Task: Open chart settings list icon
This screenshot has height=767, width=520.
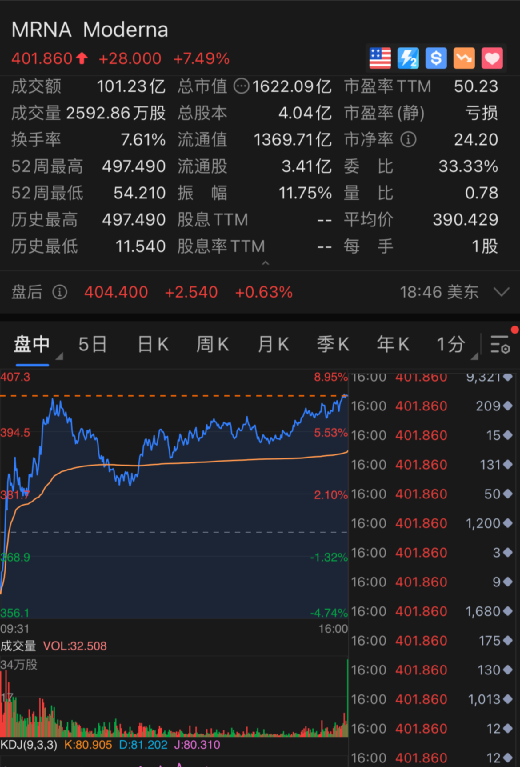Action: click(x=500, y=344)
